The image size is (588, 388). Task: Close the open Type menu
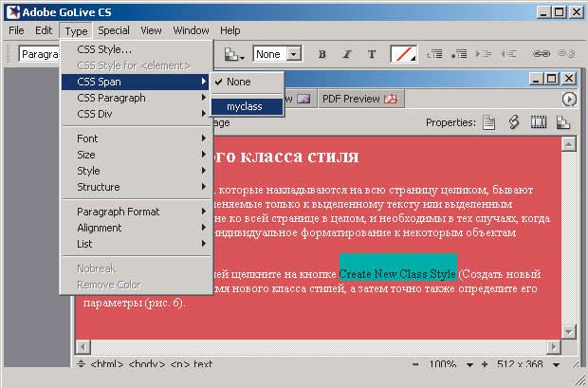click(x=76, y=30)
